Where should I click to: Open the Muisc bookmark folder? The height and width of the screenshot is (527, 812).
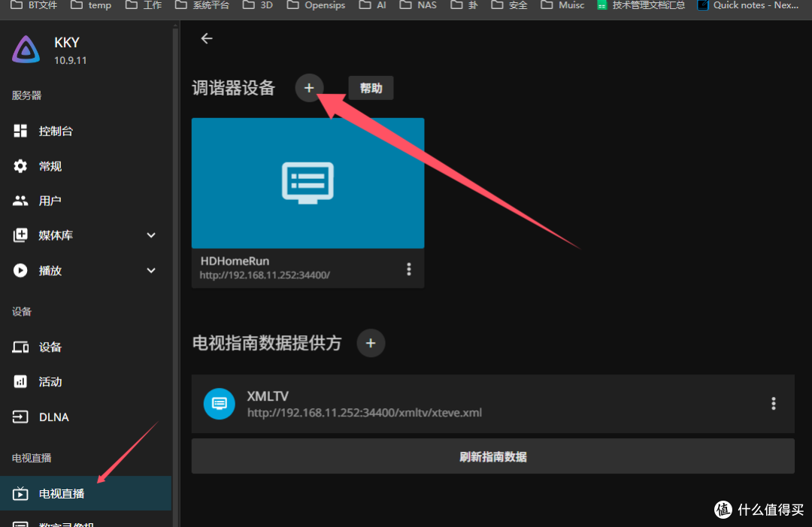[563, 5]
